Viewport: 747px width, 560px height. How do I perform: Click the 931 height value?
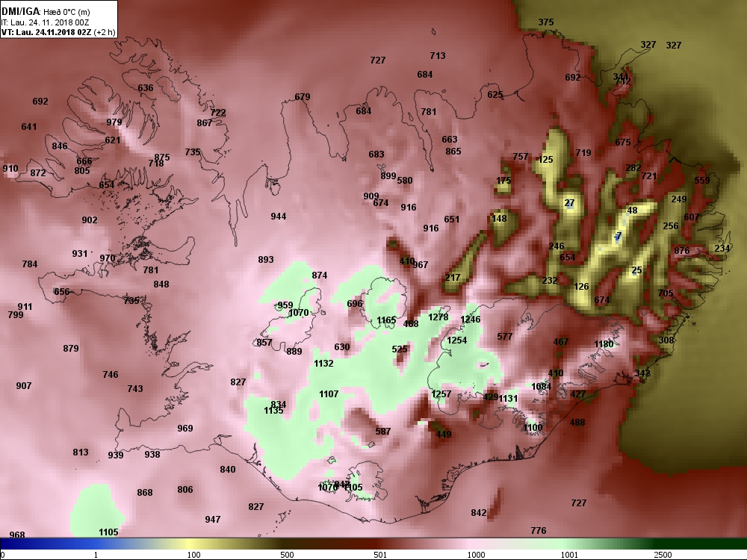[x=80, y=254]
